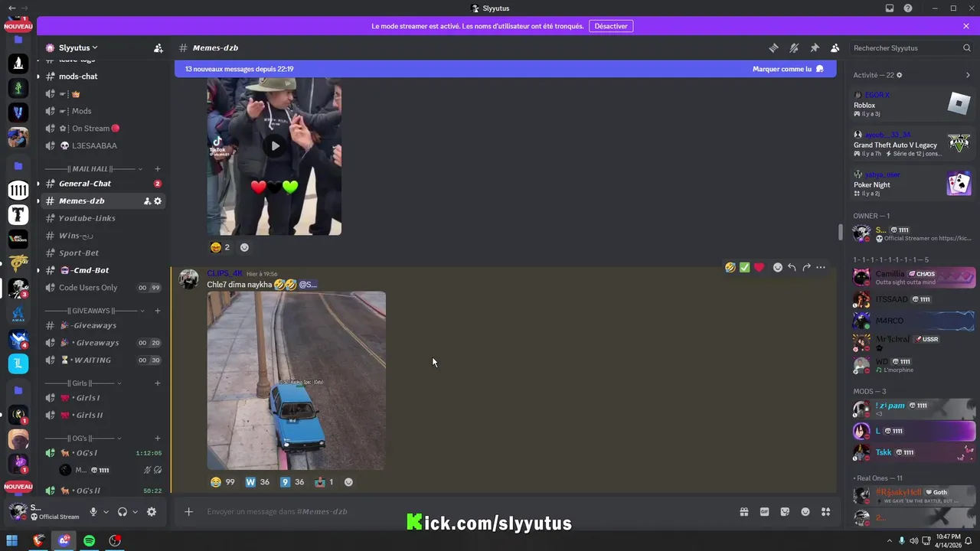Open notification settings bell in channel header
Screen dimensions: 980x551
[x=794, y=47]
